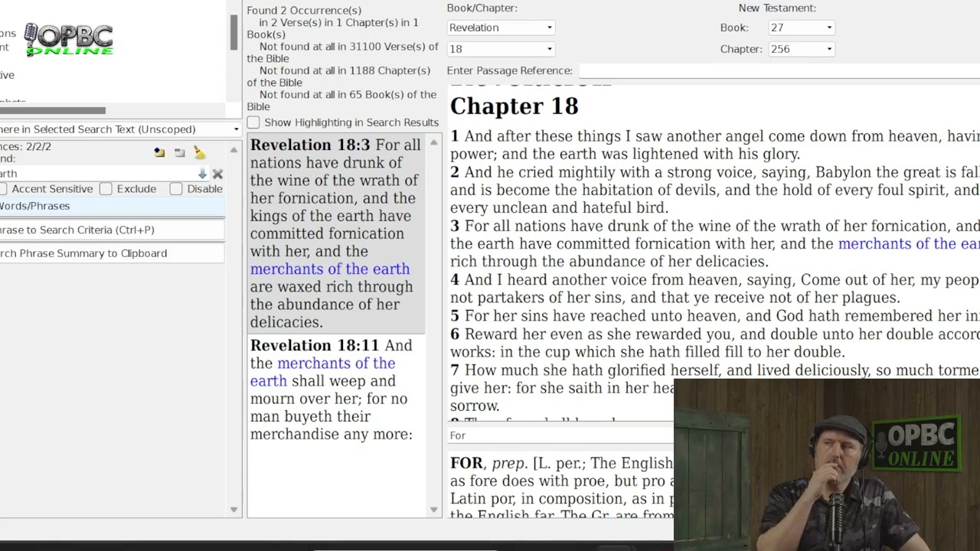This screenshot has width=980, height=551.
Task: Click the search phrase text field
Action: (97, 174)
